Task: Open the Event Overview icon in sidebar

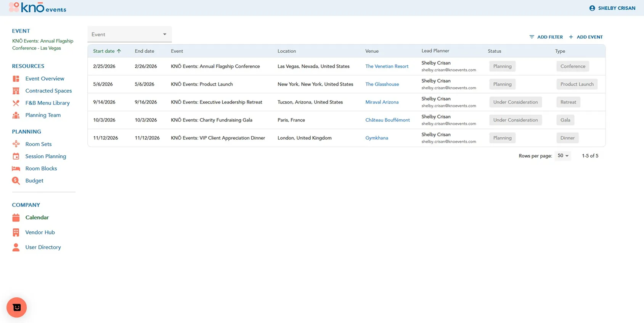Action: (x=16, y=79)
